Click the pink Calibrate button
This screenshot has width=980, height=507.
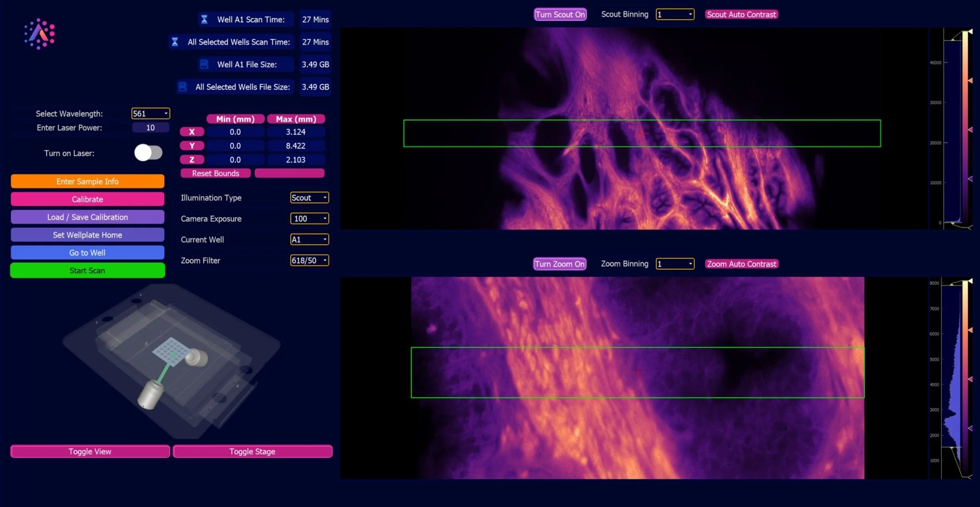pos(87,199)
